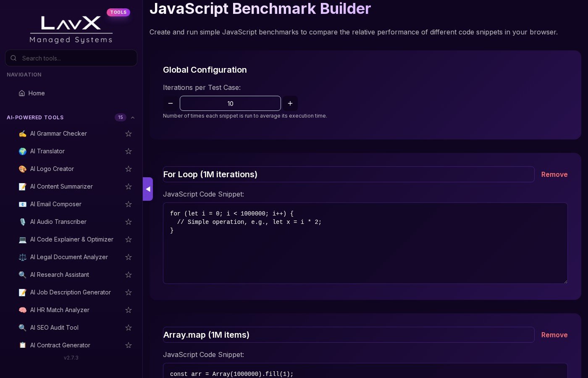Screen dimensions: 588x378
Task: Increase iterations with the plus button
Action: (290, 103)
